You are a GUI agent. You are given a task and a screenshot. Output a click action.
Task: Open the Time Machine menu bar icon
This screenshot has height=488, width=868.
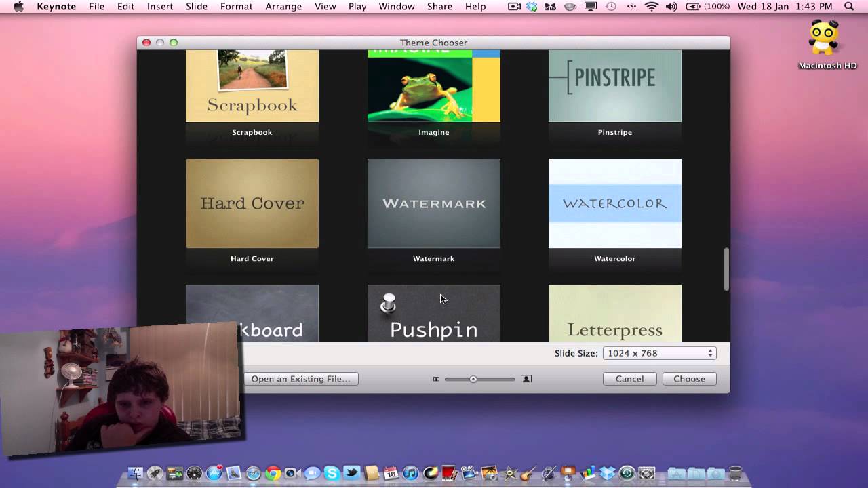pyautogui.click(x=610, y=6)
